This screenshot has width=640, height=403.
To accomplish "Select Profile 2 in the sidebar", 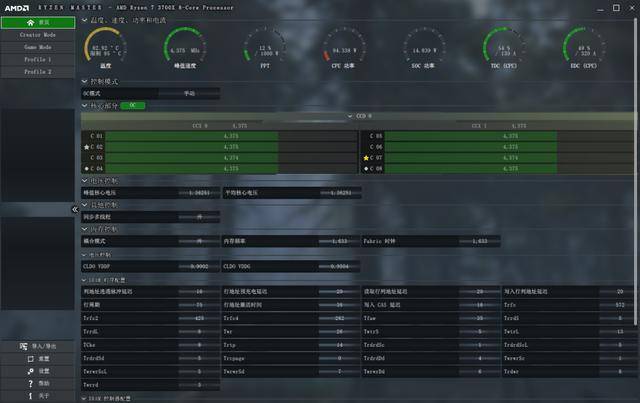I will point(39,72).
